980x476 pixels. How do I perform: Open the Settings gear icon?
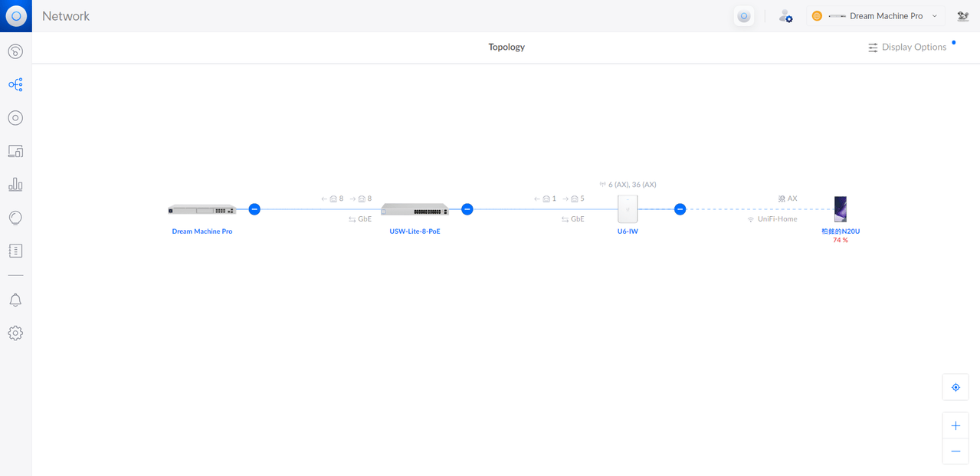click(15, 333)
